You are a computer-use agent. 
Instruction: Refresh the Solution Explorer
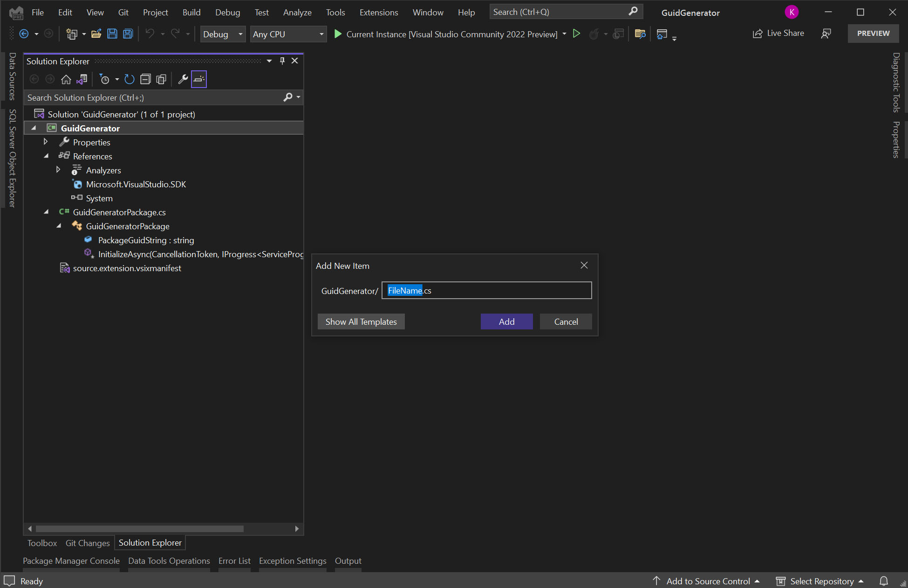point(130,79)
